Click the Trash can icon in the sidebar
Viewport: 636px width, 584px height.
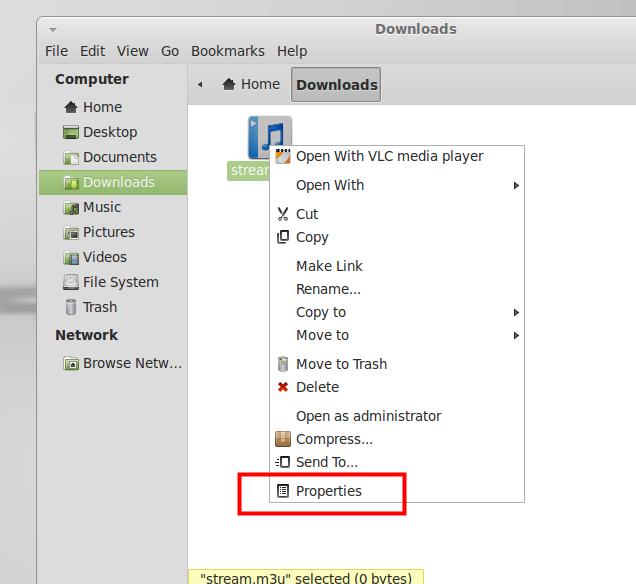coord(71,307)
